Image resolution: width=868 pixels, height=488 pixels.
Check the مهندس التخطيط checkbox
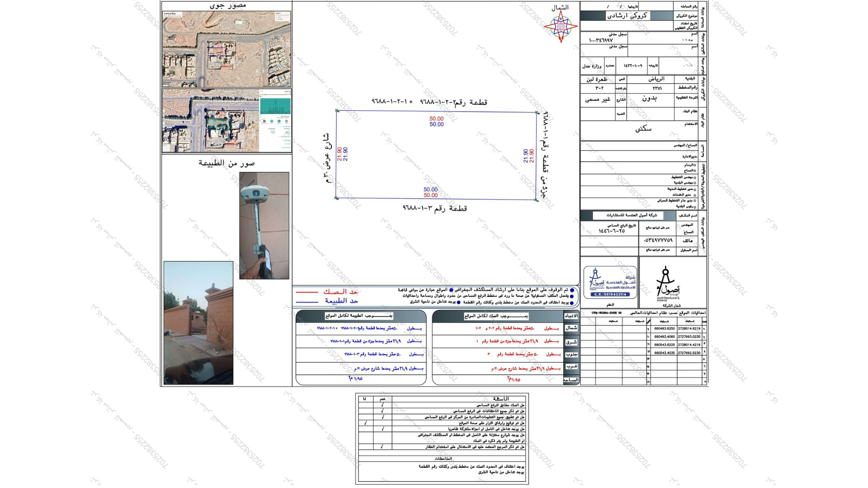(695, 178)
